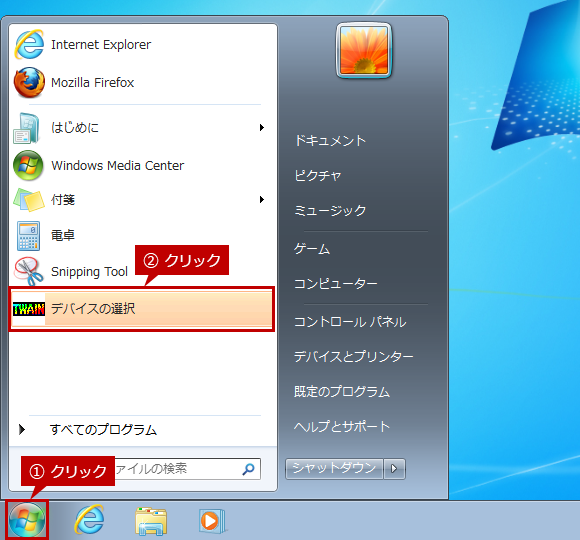Screen dimensions: 580x540
Task: Click the Snipping Tool scissors icon
Action: 28,271
